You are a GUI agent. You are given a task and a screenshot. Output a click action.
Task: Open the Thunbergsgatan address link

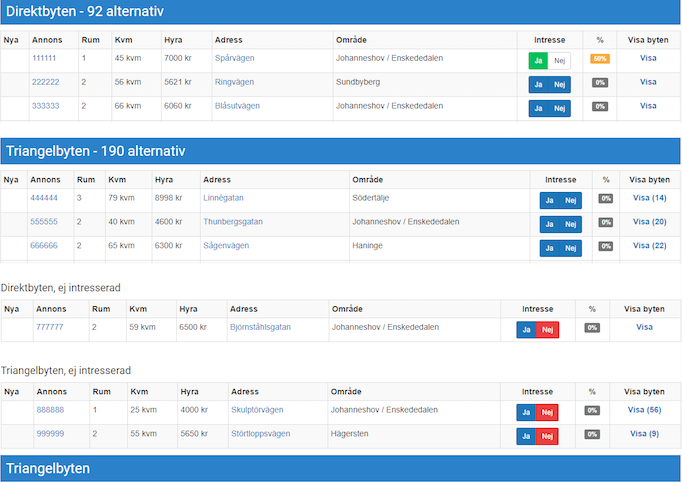pos(233,221)
